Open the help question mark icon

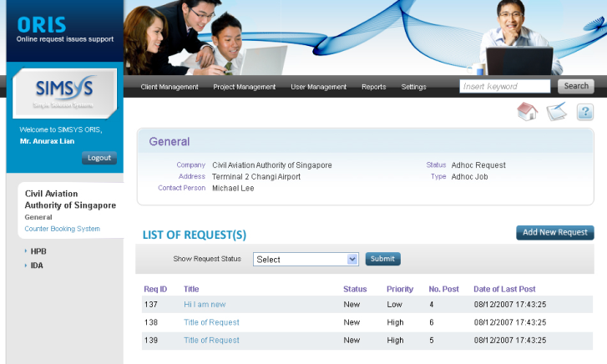585,112
